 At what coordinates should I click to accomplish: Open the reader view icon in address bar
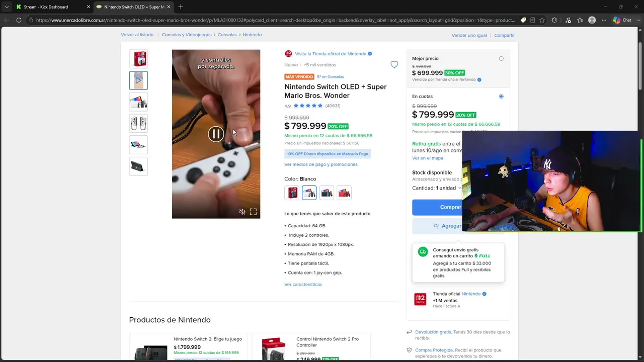click(532, 20)
